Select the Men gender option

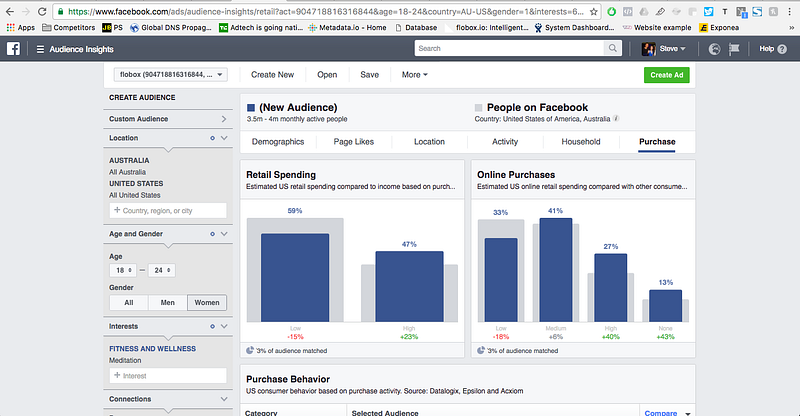tap(167, 303)
